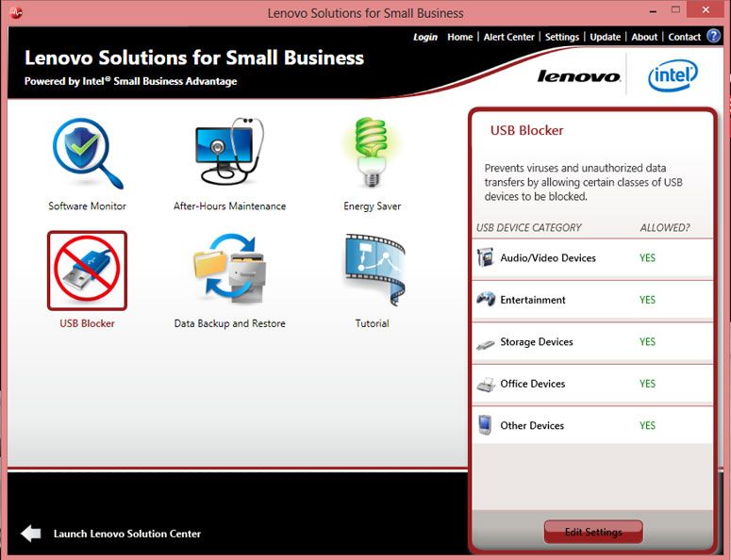This screenshot has width=731, height=560.
Task: Open the Tutorial filmstrip icon
Action: tap(374, 270)
